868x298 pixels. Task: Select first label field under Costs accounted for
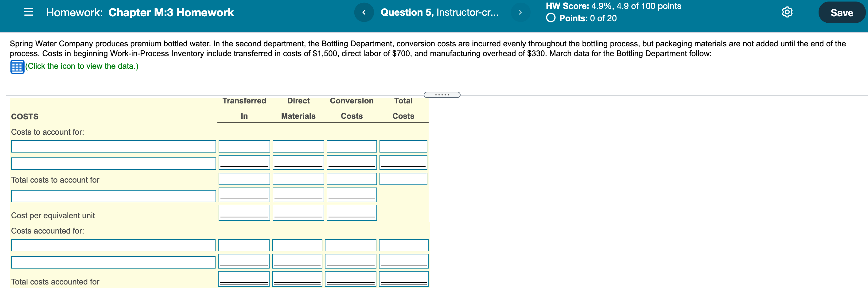point(113,245)
